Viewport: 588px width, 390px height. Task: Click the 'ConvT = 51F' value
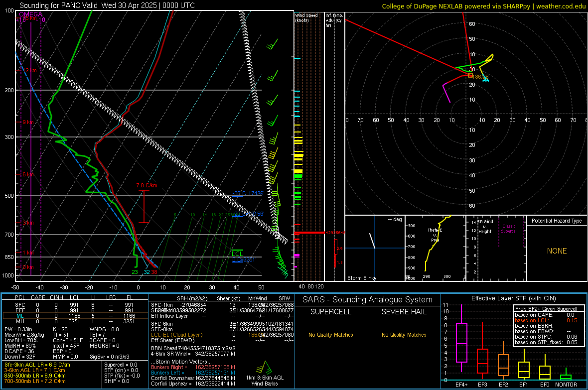[67, 340]
